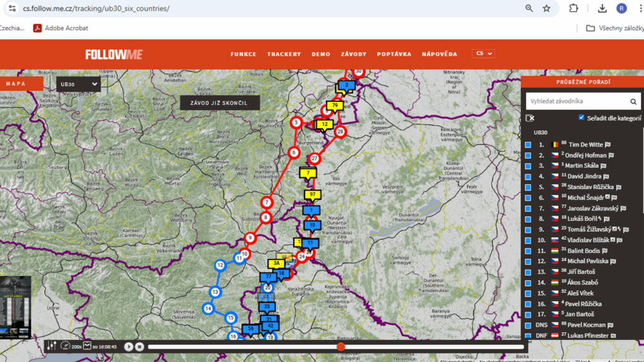Click the orange replay timeline handle

(340, 347)
